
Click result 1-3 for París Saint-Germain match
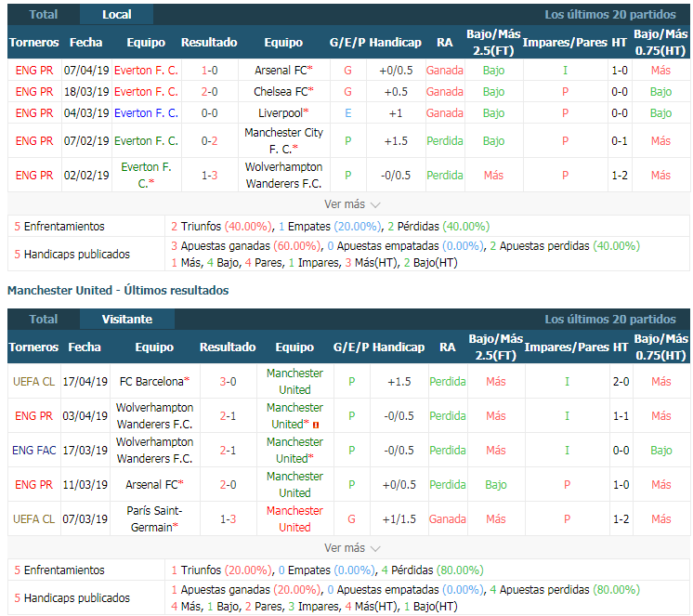[x=228, y=518]
